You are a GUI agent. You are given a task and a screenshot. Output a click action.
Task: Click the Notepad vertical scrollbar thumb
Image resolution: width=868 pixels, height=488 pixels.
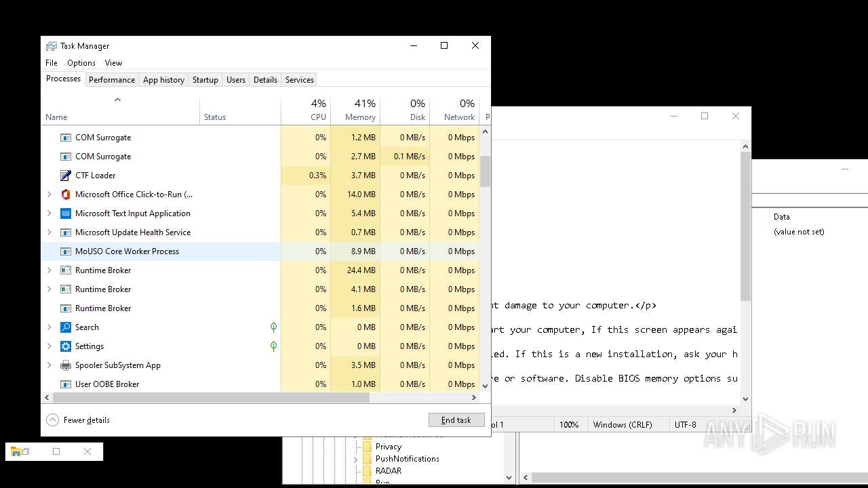[745, 226]
